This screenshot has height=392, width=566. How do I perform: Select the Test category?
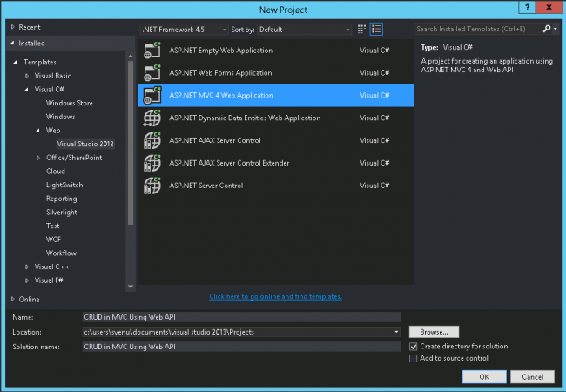click(x=53, y=226)
